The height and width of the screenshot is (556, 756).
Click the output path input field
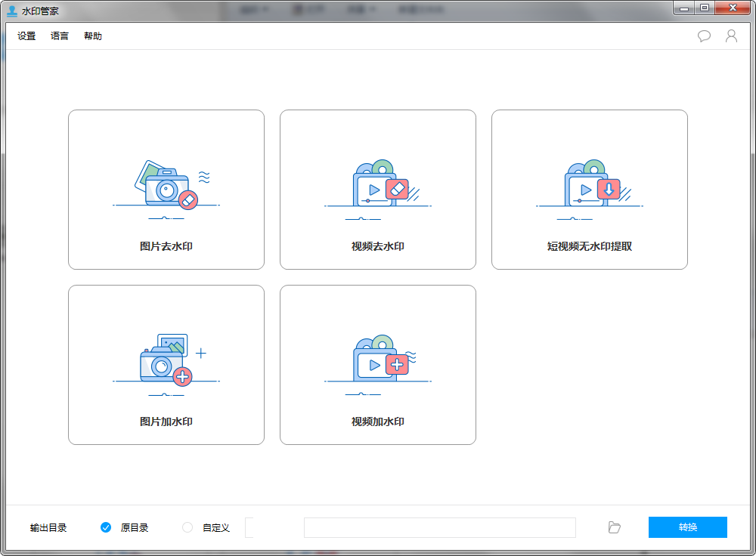coord(439,527)
